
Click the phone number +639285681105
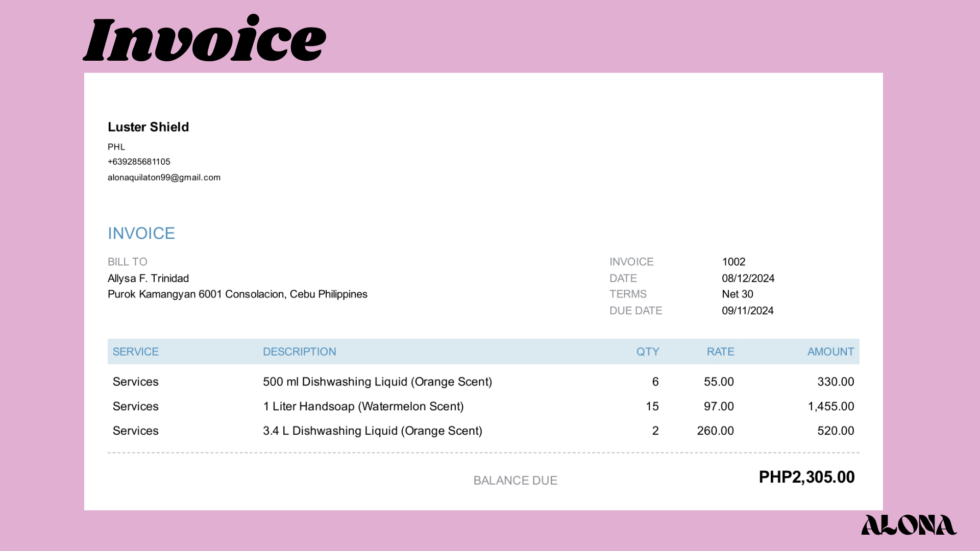139,162
